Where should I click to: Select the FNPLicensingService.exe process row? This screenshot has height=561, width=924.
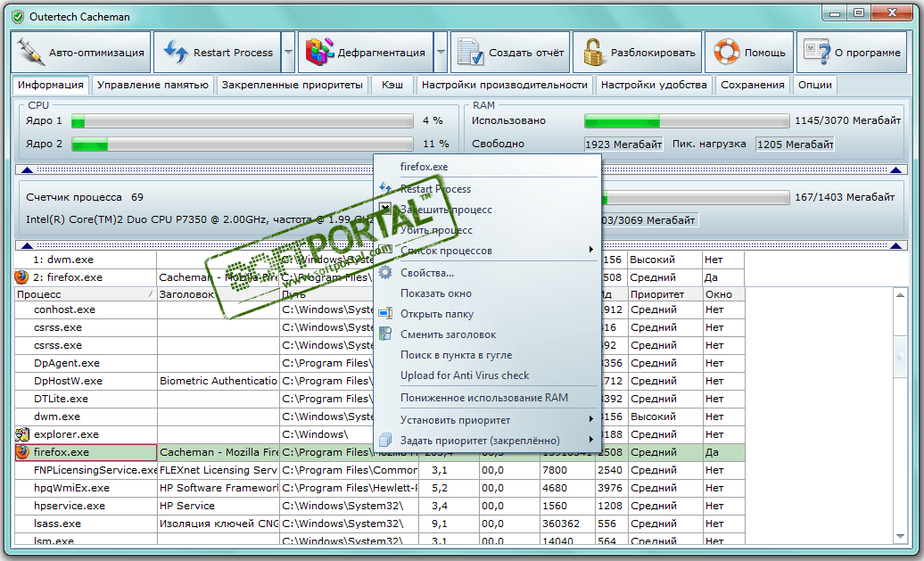[380, 470]
